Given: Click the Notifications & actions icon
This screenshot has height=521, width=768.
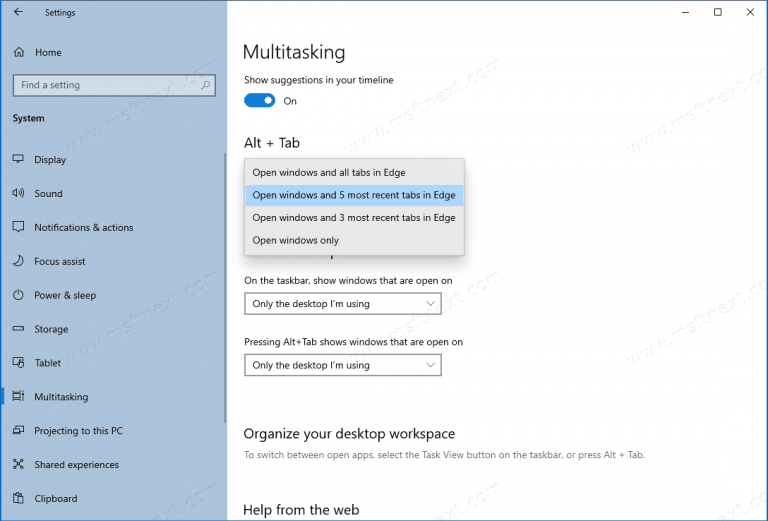Looking at the screenshot, I should click(x=18, y=227).
